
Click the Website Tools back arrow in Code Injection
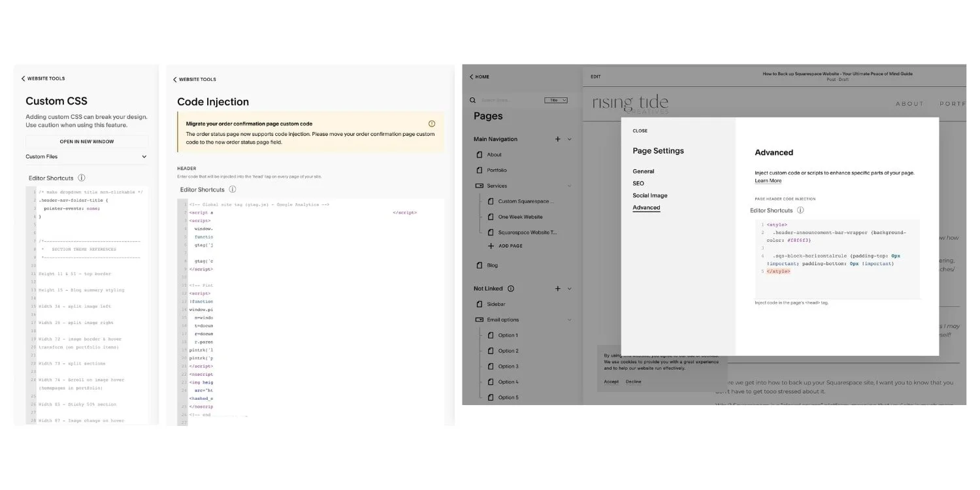click(x=174, y=79)
